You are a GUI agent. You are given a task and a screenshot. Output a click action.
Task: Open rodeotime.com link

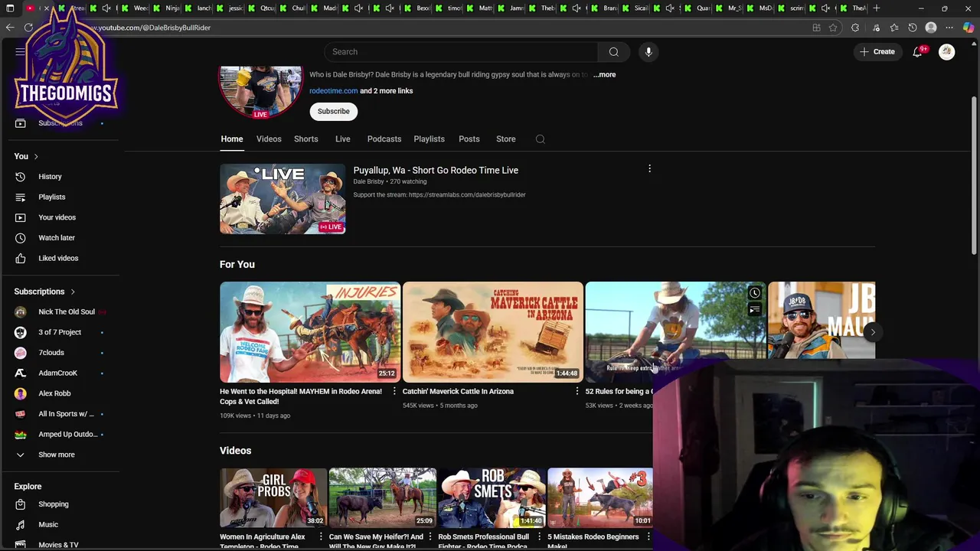[334, 91]
